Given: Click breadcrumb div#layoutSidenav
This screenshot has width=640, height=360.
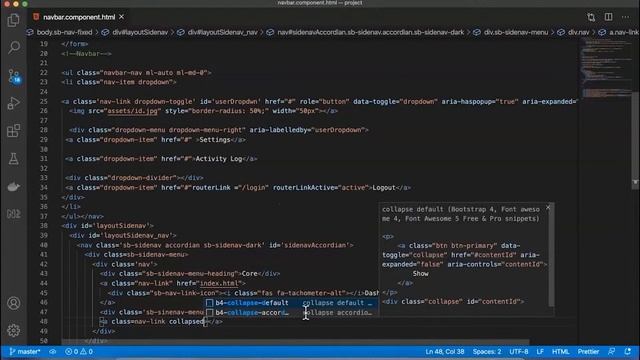Looking at the screenshot, I should [140, 32].
